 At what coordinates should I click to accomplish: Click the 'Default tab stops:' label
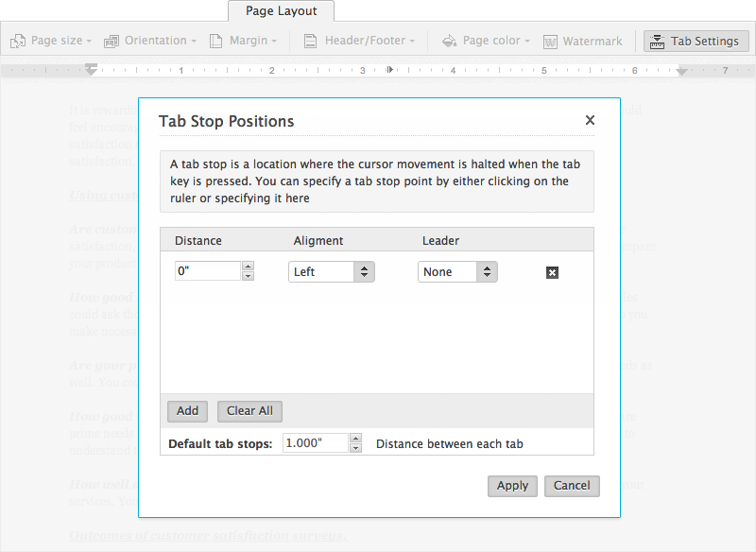(220, 444)
